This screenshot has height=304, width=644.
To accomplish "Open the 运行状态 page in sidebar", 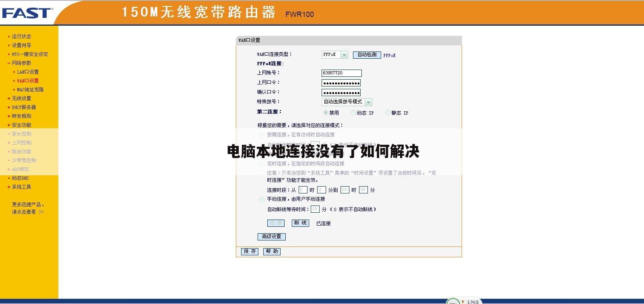I will click(x=21, y=36).
